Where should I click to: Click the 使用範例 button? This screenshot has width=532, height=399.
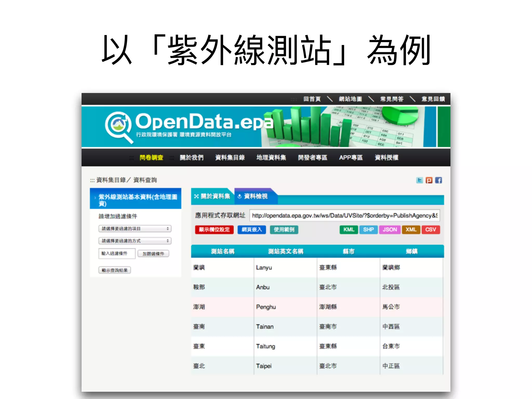(284, 230)
